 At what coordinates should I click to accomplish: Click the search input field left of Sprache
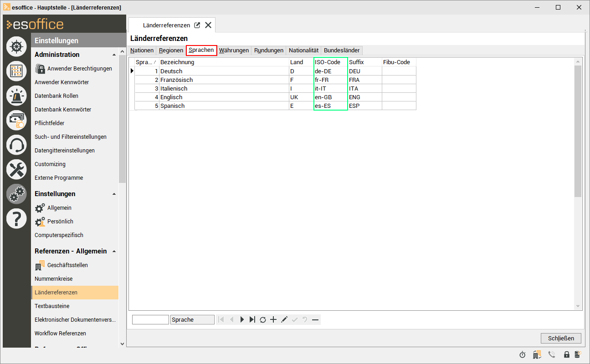pyautogui.click(x=150, y=320)
